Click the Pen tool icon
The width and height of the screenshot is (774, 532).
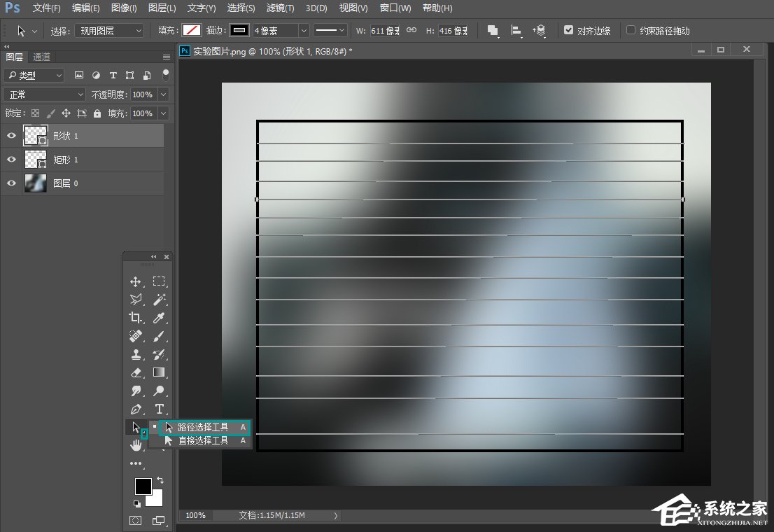click(136, 409)
